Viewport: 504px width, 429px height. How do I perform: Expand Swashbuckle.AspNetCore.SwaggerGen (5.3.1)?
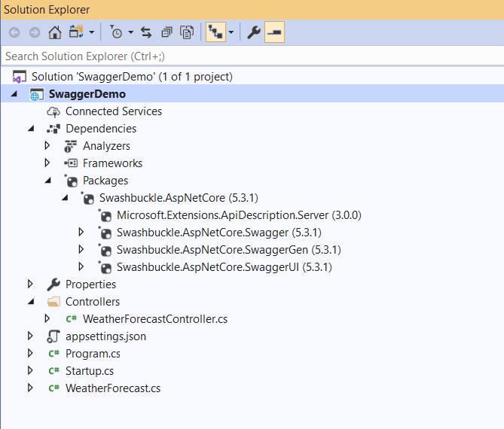(x=81, y=250)
